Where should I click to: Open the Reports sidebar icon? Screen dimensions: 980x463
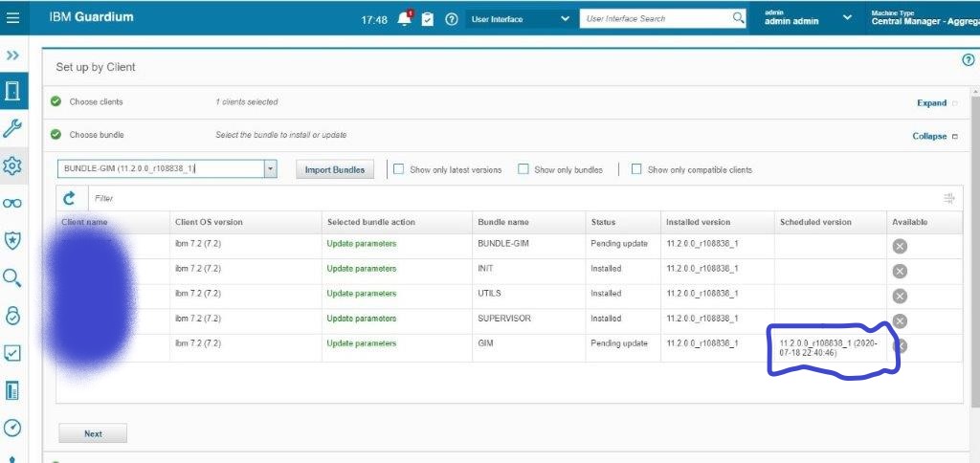click(12, 390)
